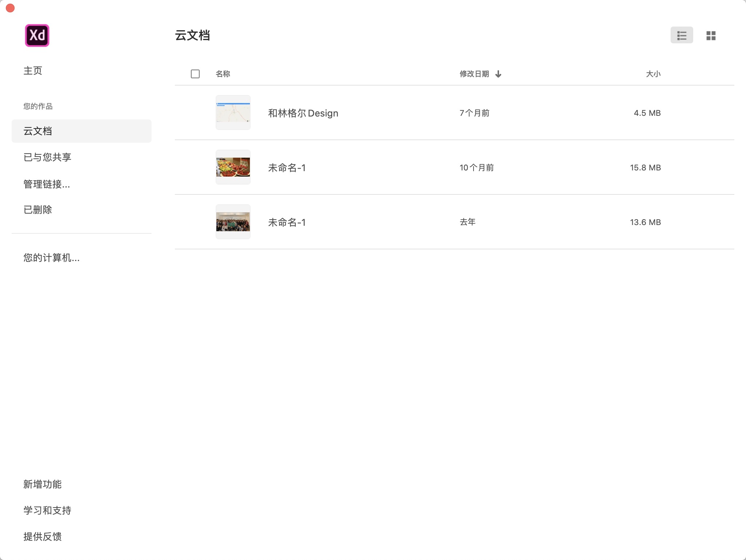The height and width of the screenshot is (560, 746).
Task: Sort files by 名称 column
Action: pyautogui.click(x=223, y=74)
